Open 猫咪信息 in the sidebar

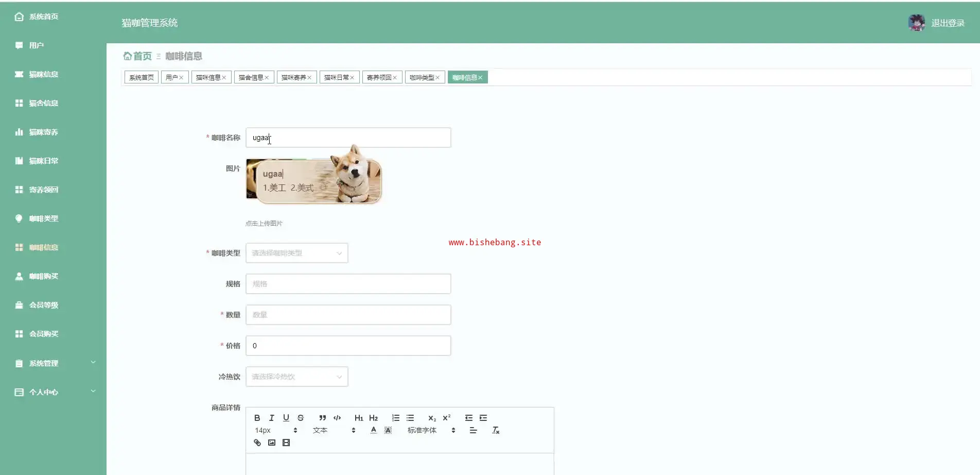54,74
